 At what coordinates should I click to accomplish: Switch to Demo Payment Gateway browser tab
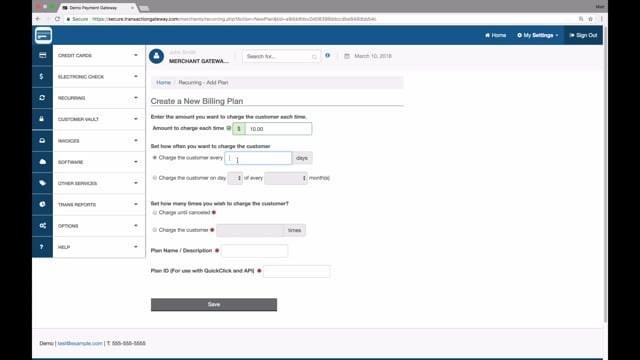coord(97,8)
